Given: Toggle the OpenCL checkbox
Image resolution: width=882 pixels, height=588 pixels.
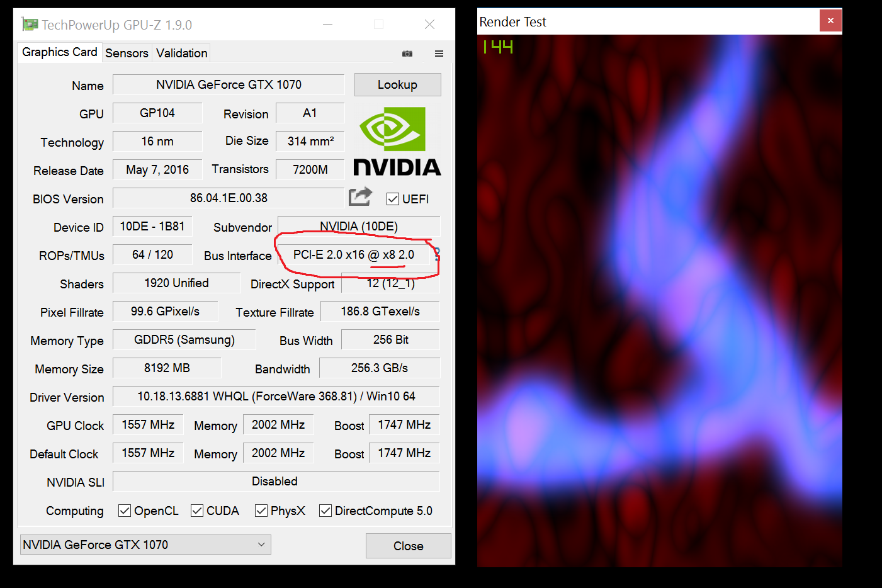Looking at the screenshot, I should pyautogui.click(x=125, y=511).
